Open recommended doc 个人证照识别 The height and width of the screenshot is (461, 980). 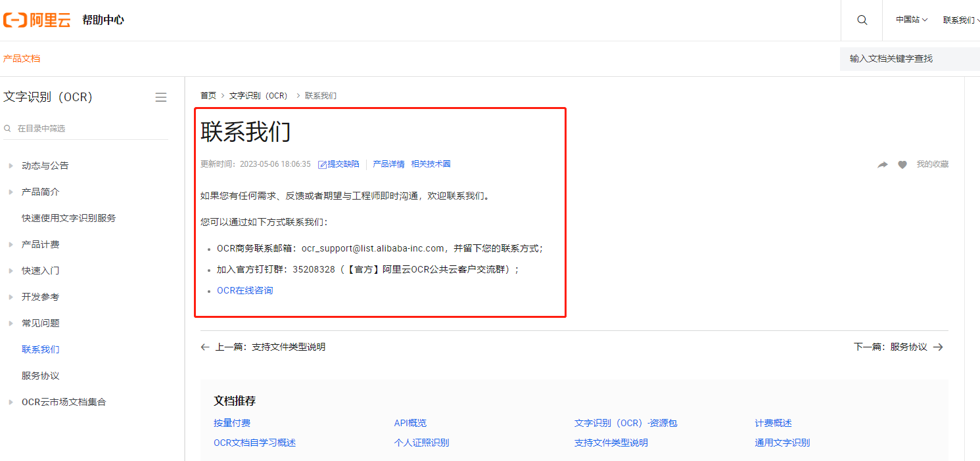coord(422,443)
